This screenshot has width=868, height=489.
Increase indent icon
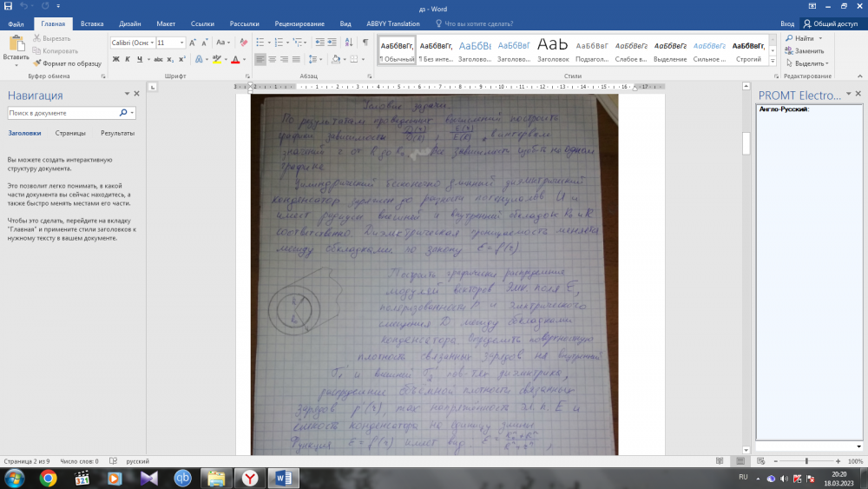[x=332, y=43]
